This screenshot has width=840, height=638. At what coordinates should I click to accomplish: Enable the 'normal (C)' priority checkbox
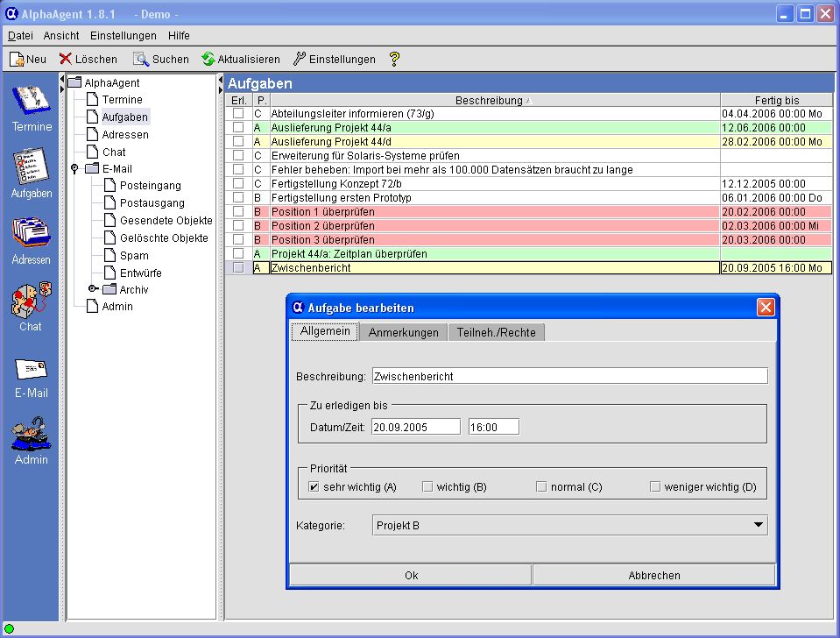coord(541,487)
